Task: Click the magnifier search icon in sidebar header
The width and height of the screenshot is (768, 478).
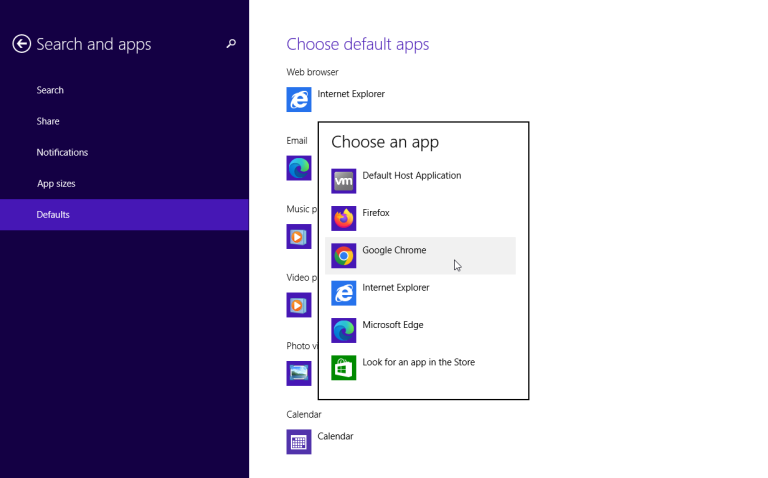Action: coord(231,44)
